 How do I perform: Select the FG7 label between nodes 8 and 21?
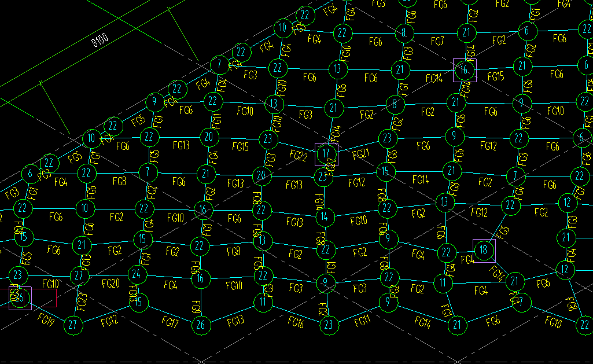pyautogui.click(x=437, y=41)
